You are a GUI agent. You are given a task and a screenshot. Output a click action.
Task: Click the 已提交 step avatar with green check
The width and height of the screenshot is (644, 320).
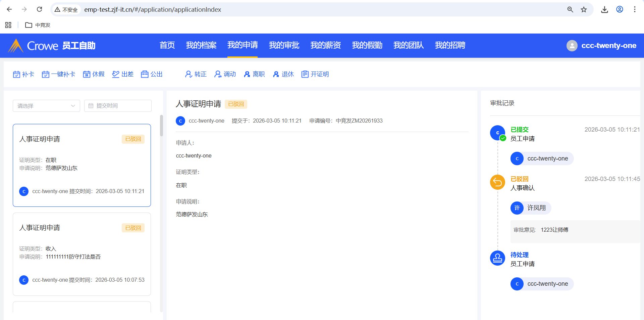(497, 133)
